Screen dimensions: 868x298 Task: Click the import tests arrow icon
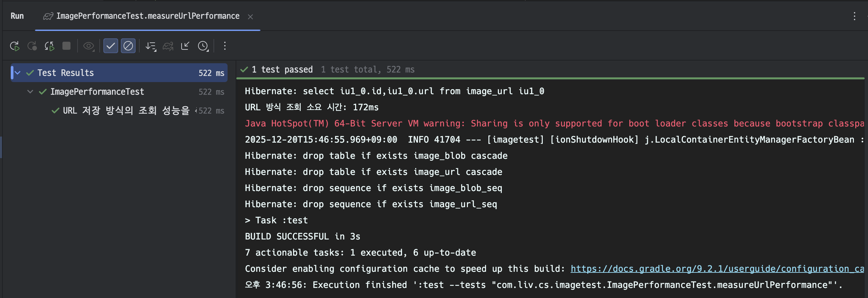pyautogui.click(x=185, y=46)
